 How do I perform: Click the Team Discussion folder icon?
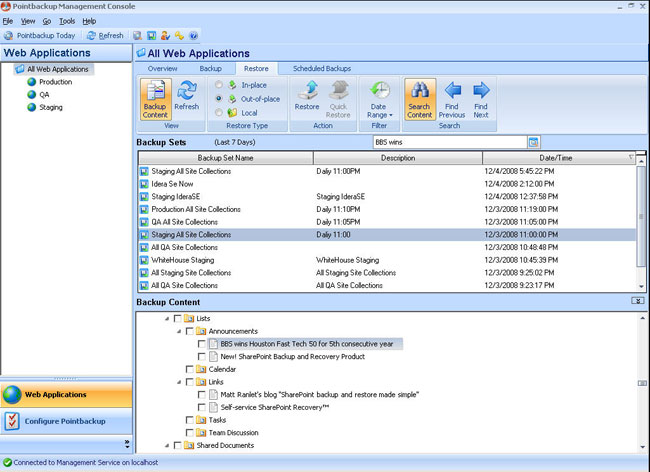tap(201, 433)
